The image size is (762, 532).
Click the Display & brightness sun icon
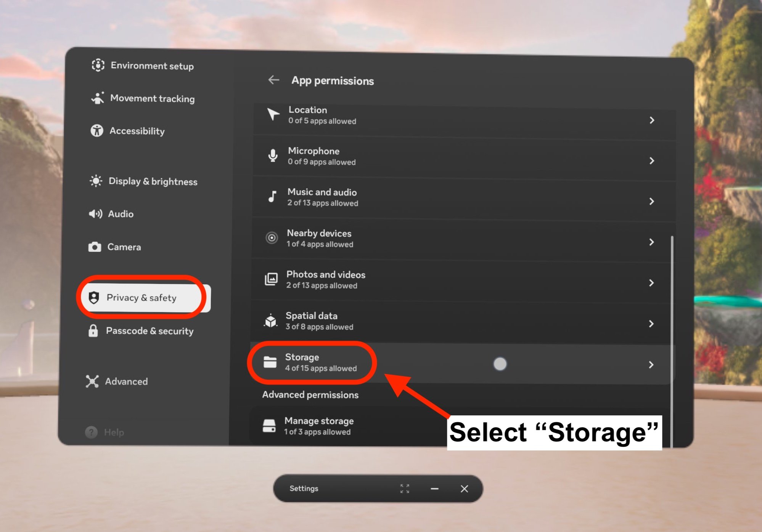(x=96, y=181)
